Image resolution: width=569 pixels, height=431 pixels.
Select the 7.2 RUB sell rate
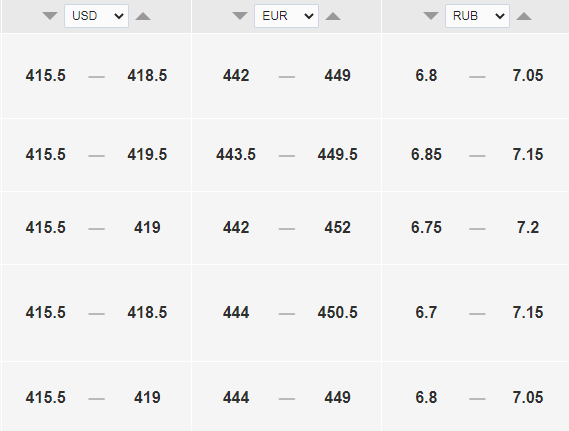pyautogui.click(x=528, y=228)
